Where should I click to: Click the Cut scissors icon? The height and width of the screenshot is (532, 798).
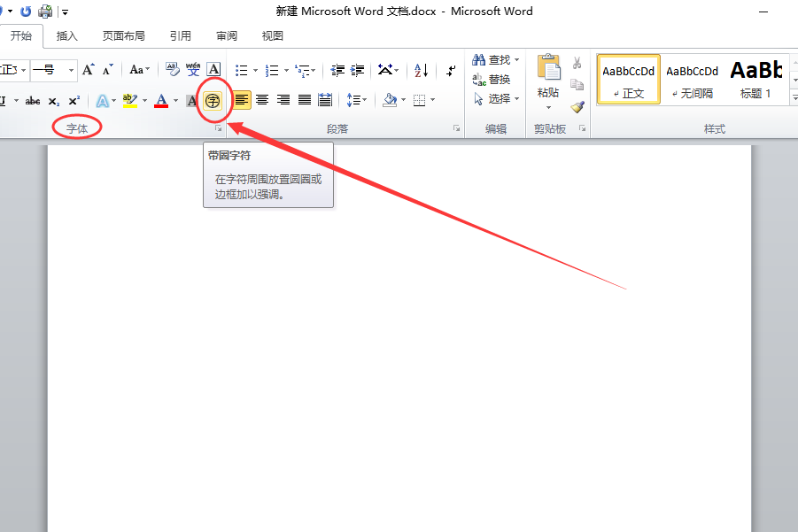tap(577, 63)
